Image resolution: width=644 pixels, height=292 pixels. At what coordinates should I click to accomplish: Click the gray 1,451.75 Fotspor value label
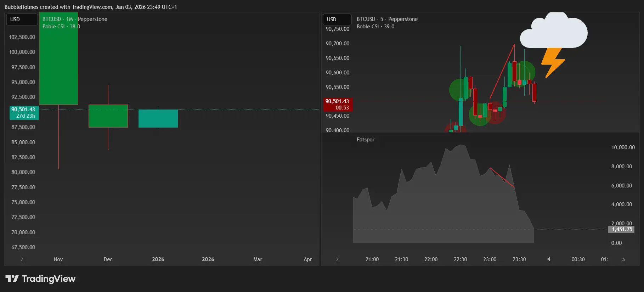point(622,229)
